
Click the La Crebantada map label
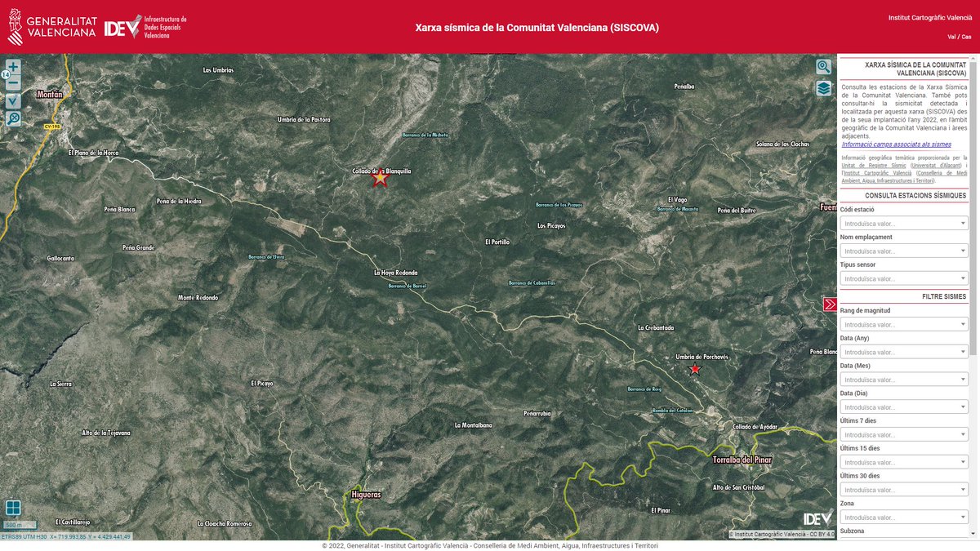click(656, 327)
